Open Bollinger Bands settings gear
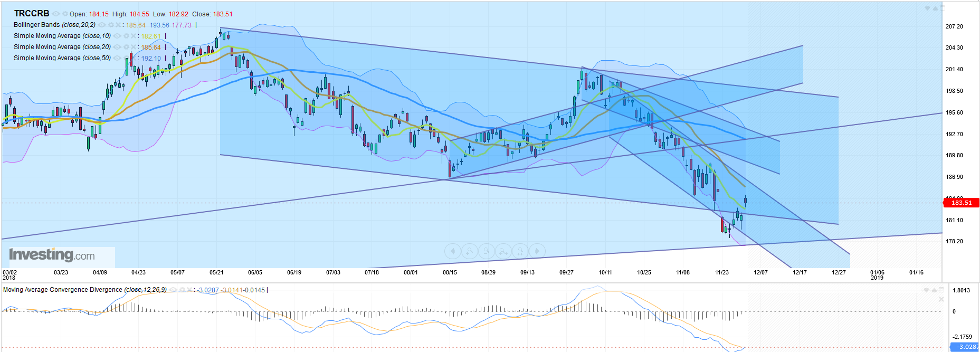The width and height of the screenshot is (980, 352). (111, 25)
